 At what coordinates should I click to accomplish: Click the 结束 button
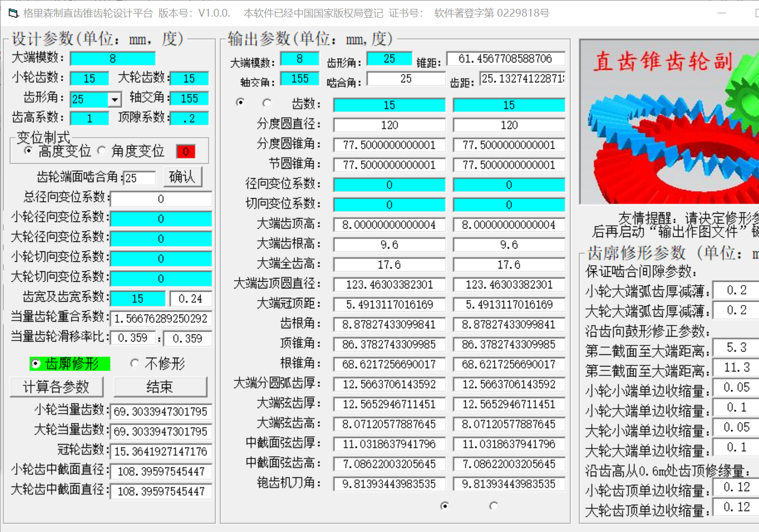point(160,387)
